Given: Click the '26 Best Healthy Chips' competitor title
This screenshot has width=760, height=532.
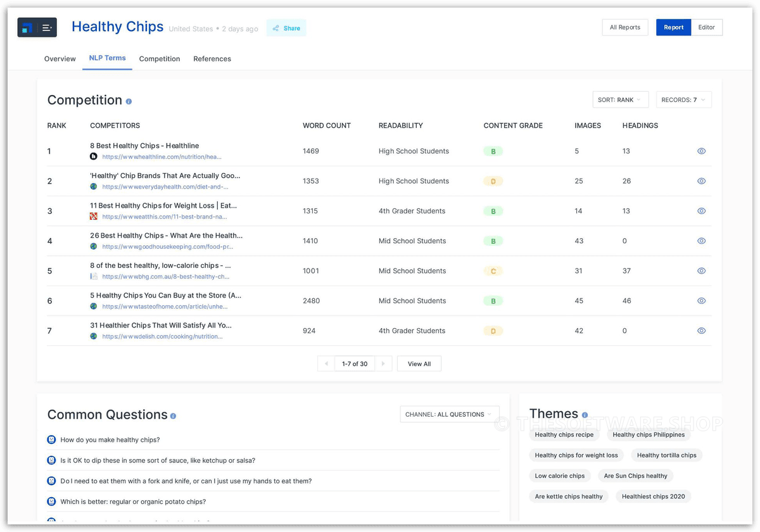Looking at the screenshot, I should pos(166,236).
